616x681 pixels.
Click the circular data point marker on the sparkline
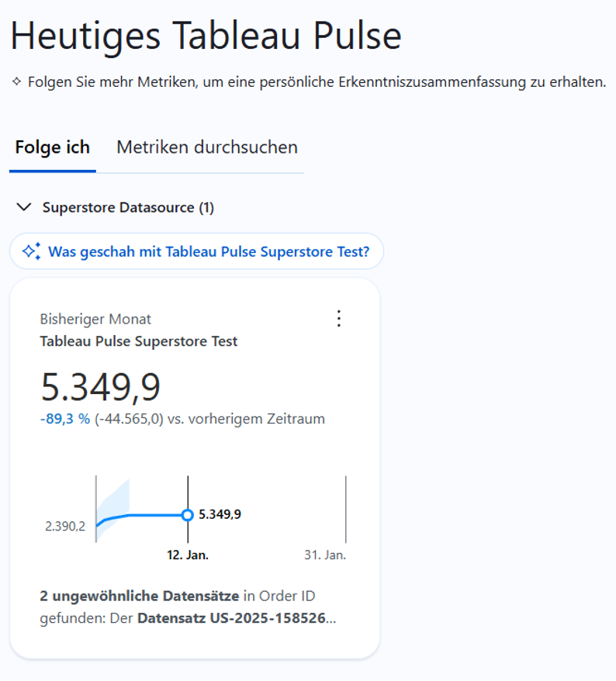[187, 515]
